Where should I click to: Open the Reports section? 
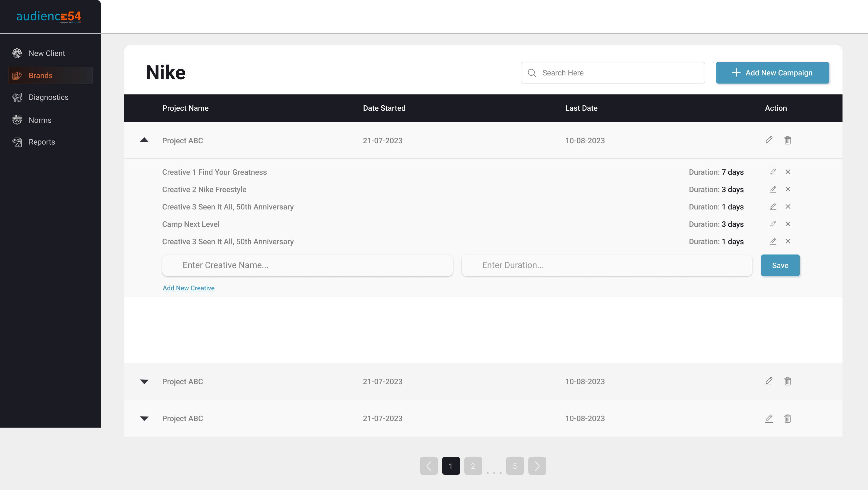tap(50, 142)
